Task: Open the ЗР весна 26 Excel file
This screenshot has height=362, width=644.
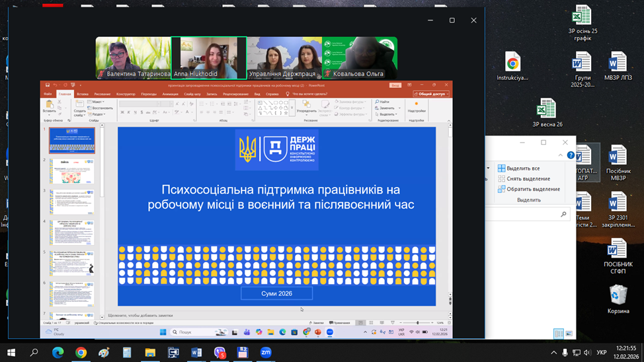Action: click(546, 112)
